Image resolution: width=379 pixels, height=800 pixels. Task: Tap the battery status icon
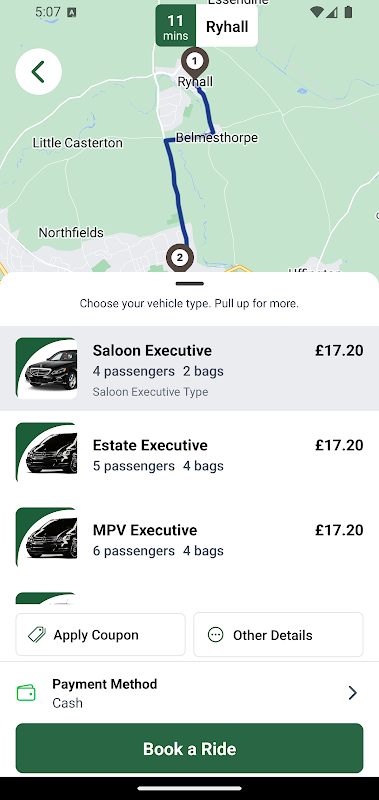click(x=348, y=12)
